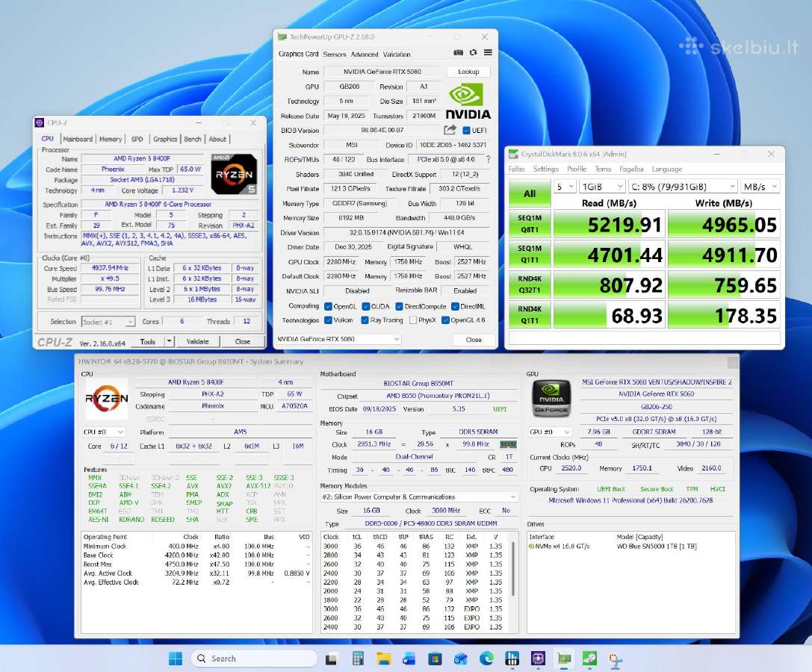
Task: Open the GPU #0 dropdown in HWiNFO
Action: pyautogui.click(x=550, y=432)
